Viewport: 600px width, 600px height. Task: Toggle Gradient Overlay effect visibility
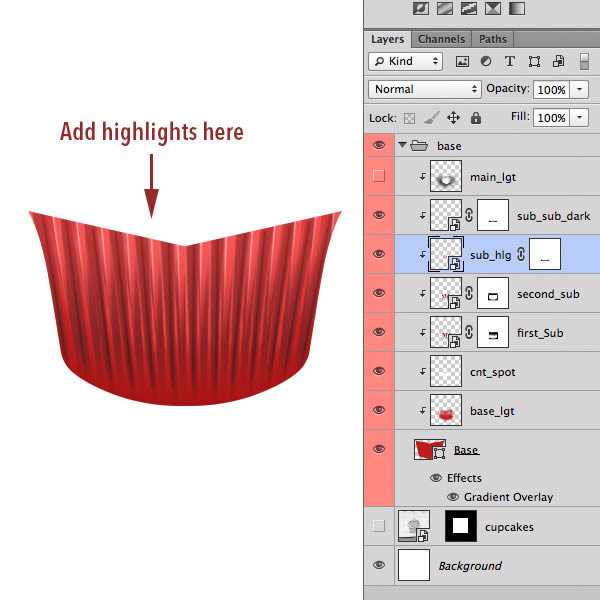453,497
